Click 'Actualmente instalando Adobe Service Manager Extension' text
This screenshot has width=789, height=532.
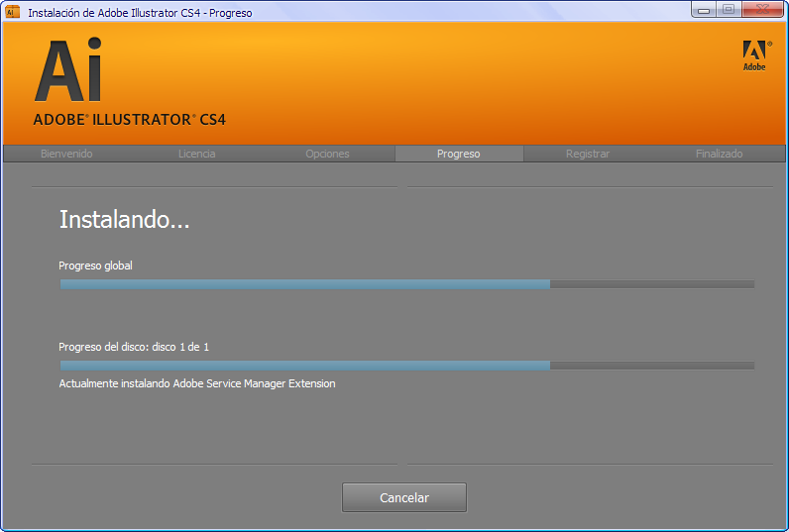[x=197, y=383]
